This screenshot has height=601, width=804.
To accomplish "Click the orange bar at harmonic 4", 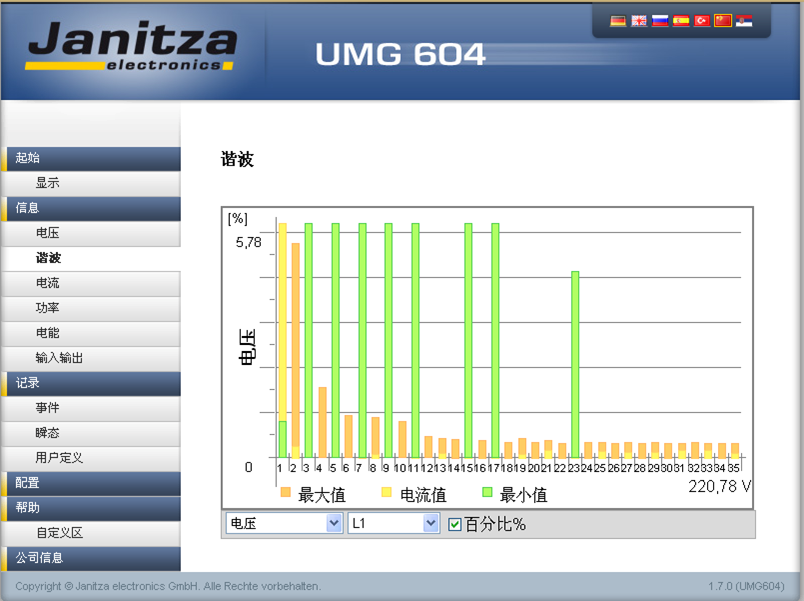I will 323,422.
